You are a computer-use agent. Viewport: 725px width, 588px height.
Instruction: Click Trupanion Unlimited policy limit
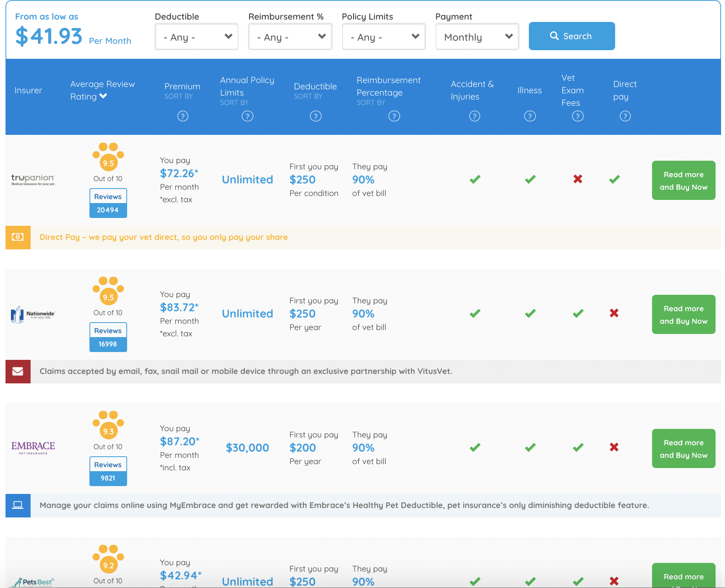click(x=248, y=180)
